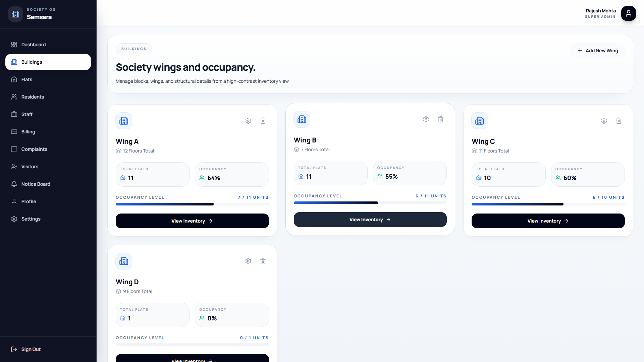Image resolution: width=644 pixels, height=362 pixels.
Task: Click Wing B occupancy level progress bar
Action: pos(370,203)
